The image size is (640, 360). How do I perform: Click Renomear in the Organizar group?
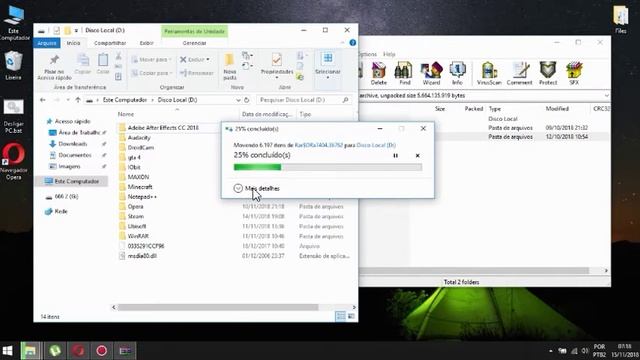point(196,73)
